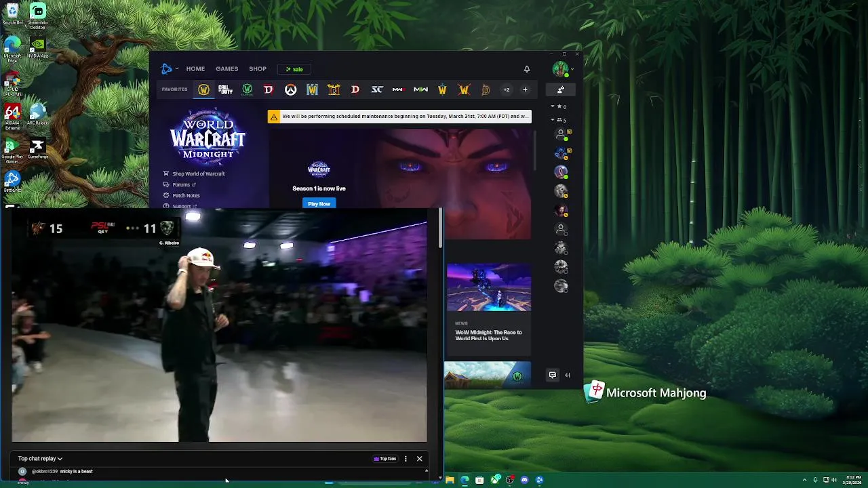Screen dimensions: 868x488
Task: Select the first Diablo icon in favorites
Action: tap(269, 89)
